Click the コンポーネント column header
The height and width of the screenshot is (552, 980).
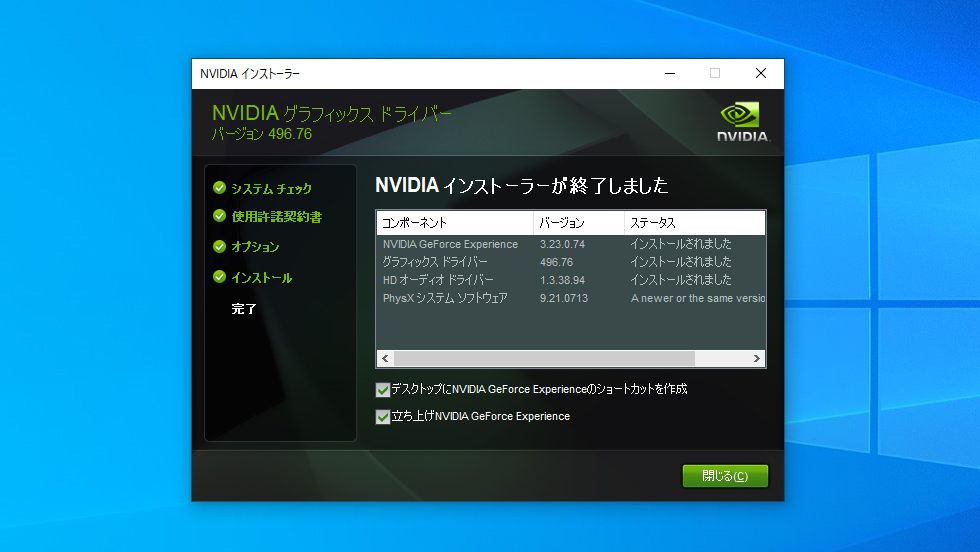455,223
